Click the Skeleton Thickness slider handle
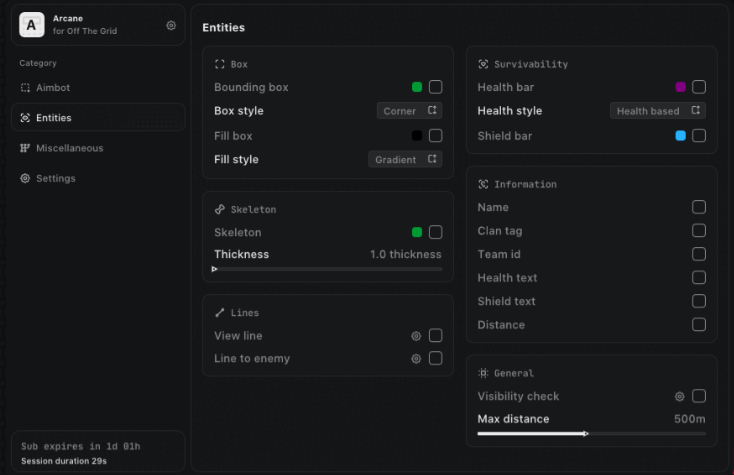 [215, 269]
